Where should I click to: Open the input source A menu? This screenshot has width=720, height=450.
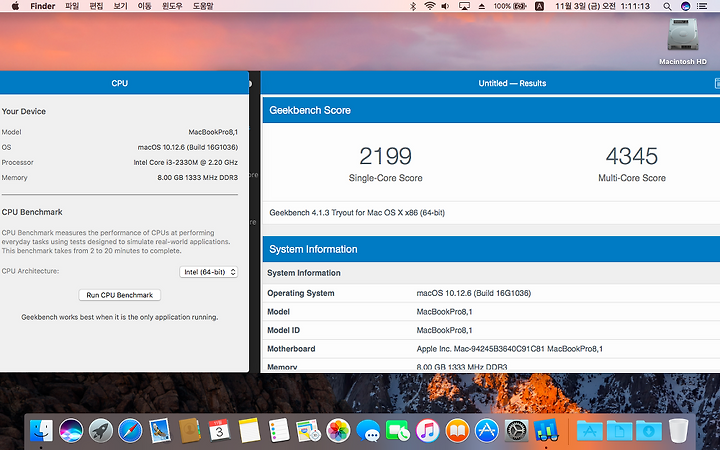[540, 6]
